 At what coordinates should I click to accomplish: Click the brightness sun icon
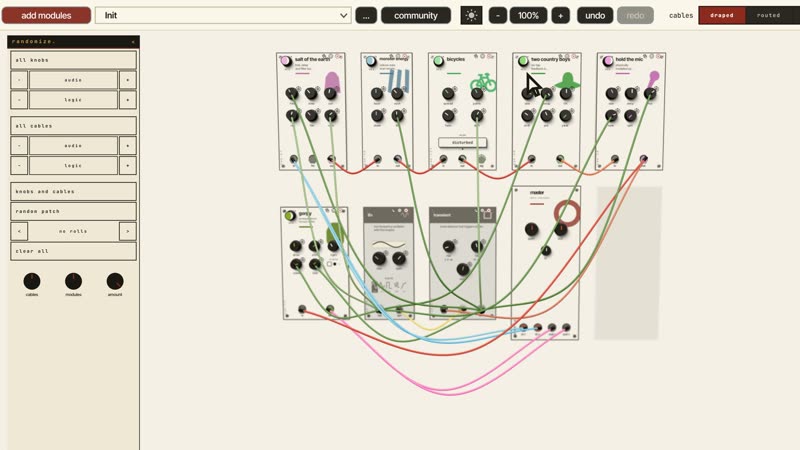point(471,15)
